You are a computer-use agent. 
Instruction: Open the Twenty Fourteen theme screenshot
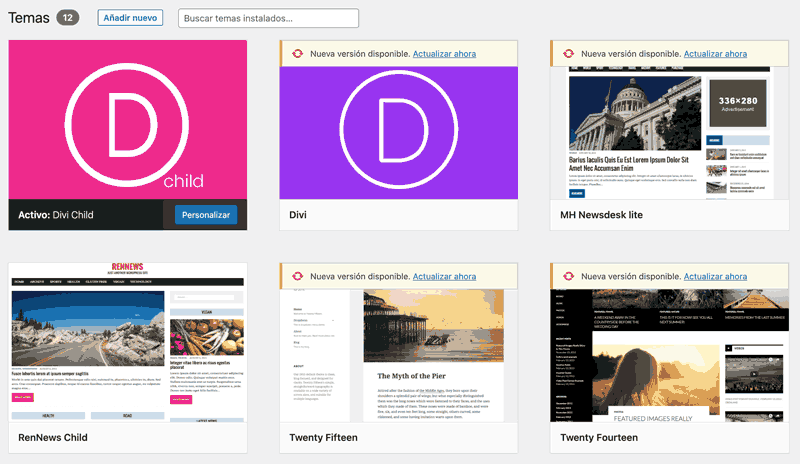click(669, 356)
